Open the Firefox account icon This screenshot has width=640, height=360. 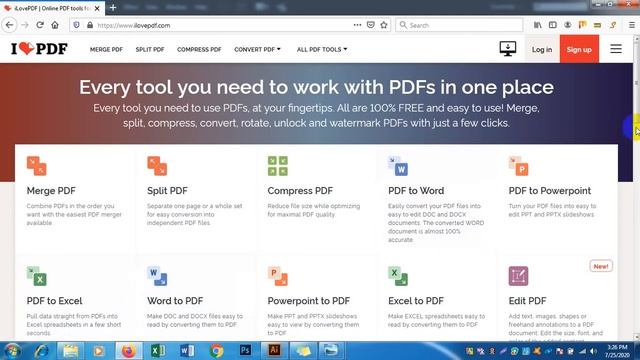(567, 25)
